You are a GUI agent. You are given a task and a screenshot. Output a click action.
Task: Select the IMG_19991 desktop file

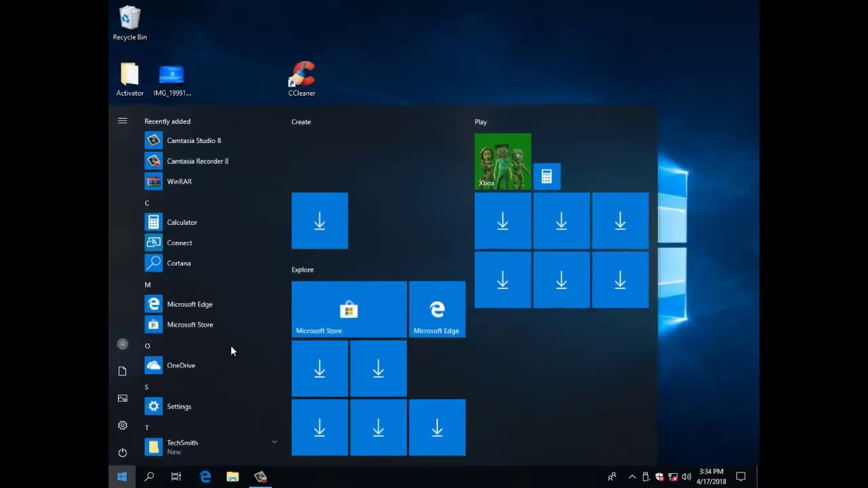(x=172, y=81)
